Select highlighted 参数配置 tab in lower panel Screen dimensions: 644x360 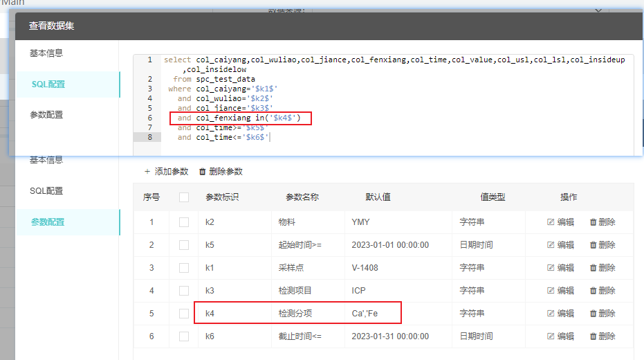(68, 222)
